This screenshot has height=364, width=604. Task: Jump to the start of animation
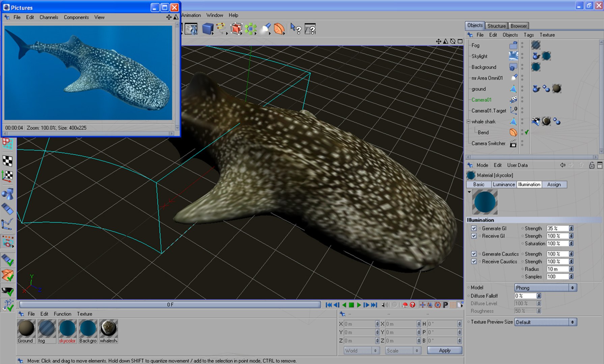click(329, 305)
